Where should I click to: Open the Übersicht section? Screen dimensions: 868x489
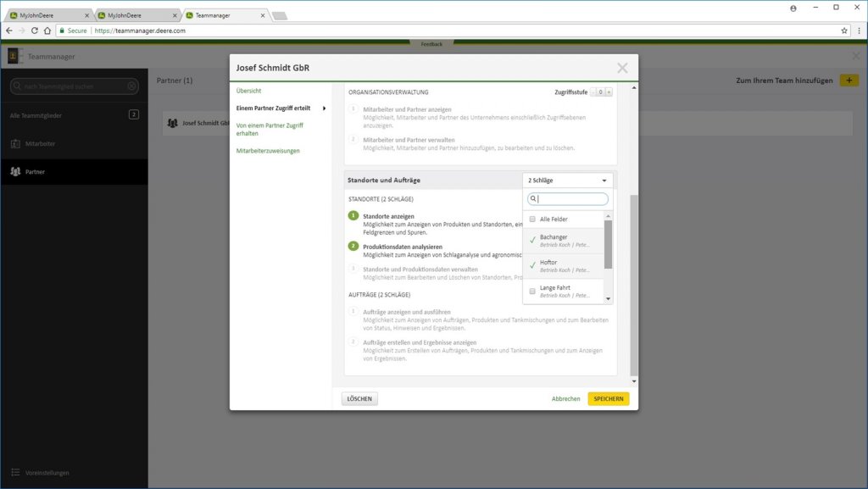pyautogui.click(x=248, y=91)
